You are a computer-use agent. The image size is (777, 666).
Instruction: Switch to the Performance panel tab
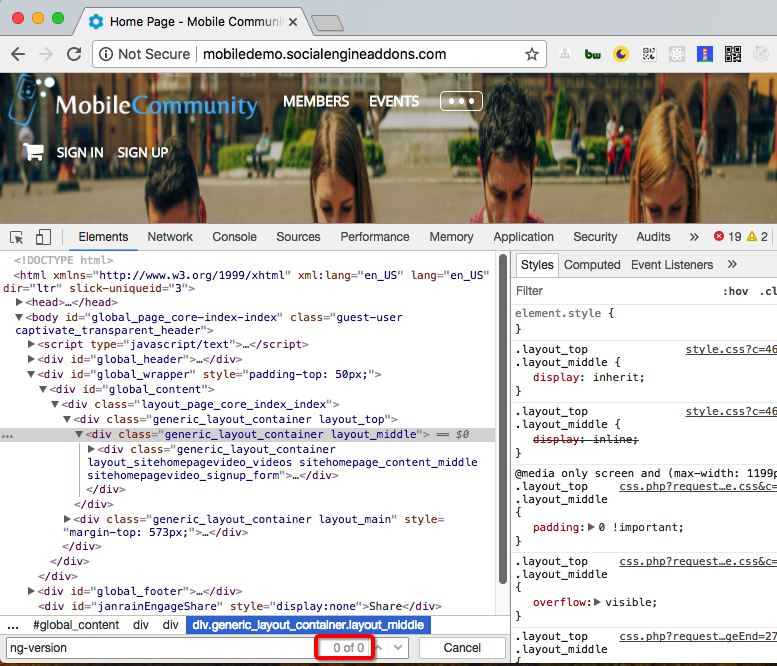tap(375, 237)
